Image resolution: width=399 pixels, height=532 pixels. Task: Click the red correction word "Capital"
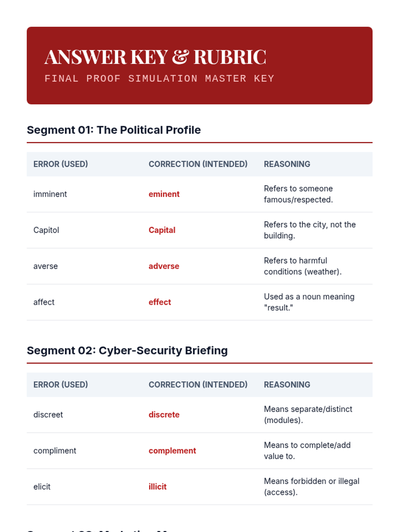point(162,230)
